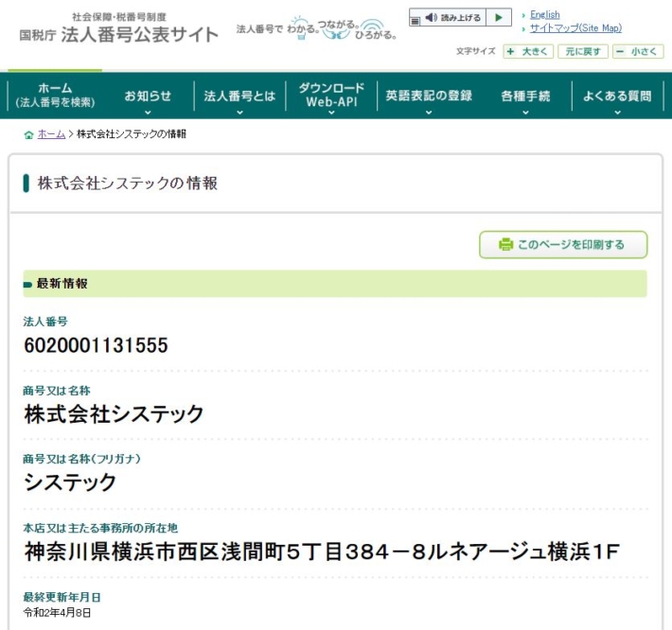Open the よくある質問 menu item

[x=617, y=96]
